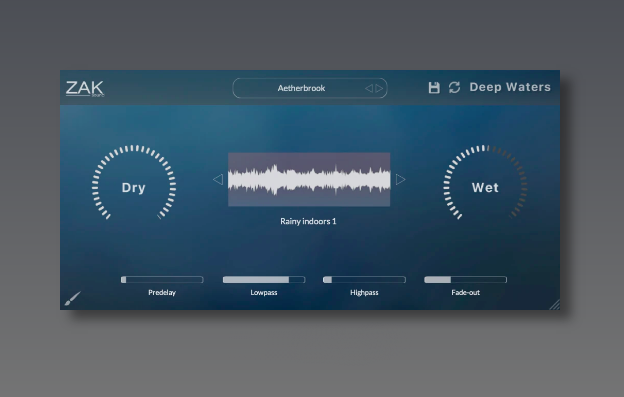Click the Lowpass label text
The height and width of the screenshot is (397, 624).
tap(264, 293)
